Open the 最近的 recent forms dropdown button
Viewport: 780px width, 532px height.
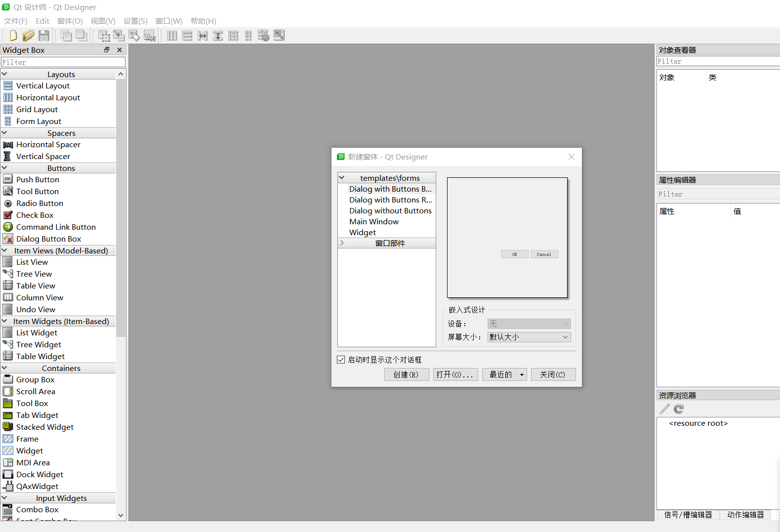504,374
